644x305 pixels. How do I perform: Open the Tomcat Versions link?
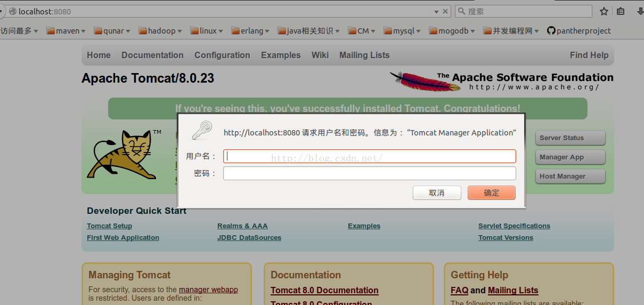tap(506, 238)
